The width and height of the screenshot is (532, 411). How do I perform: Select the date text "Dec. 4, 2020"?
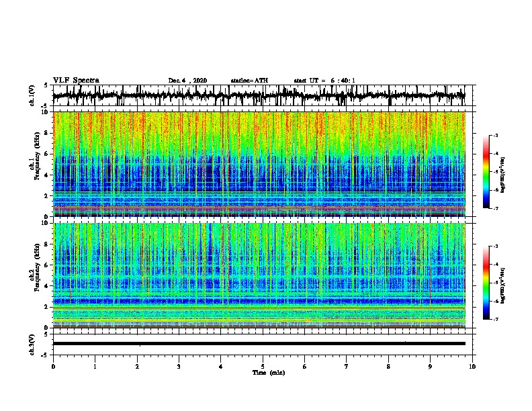point(187,81)
